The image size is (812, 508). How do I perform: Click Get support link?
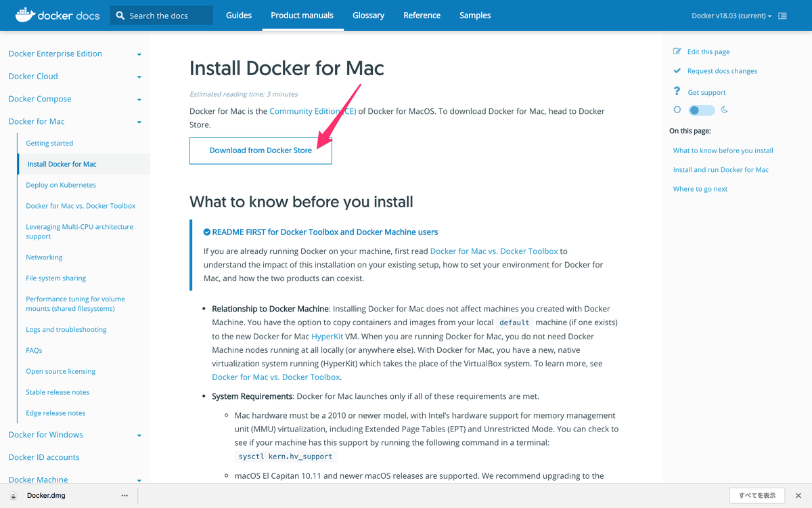pyautogui.click(x=706, y=92)
